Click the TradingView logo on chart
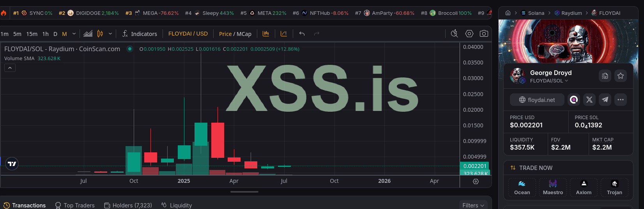This screenshot has height=209, width=644. coord(12,164)
